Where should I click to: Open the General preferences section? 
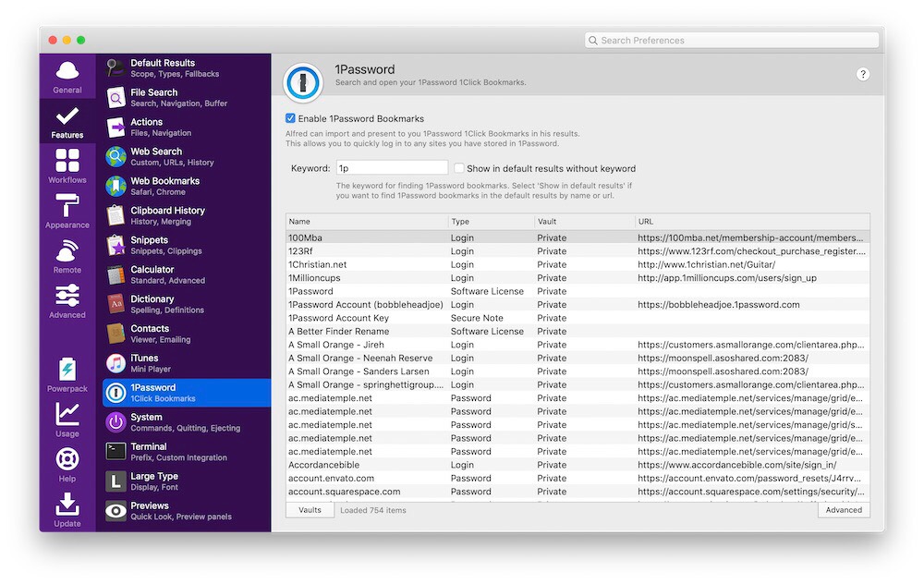click(x=67, y=77)
